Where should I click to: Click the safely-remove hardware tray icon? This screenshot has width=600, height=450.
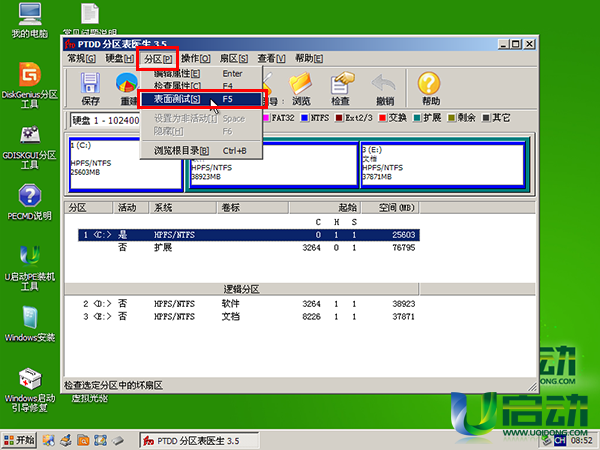point(546,441)
